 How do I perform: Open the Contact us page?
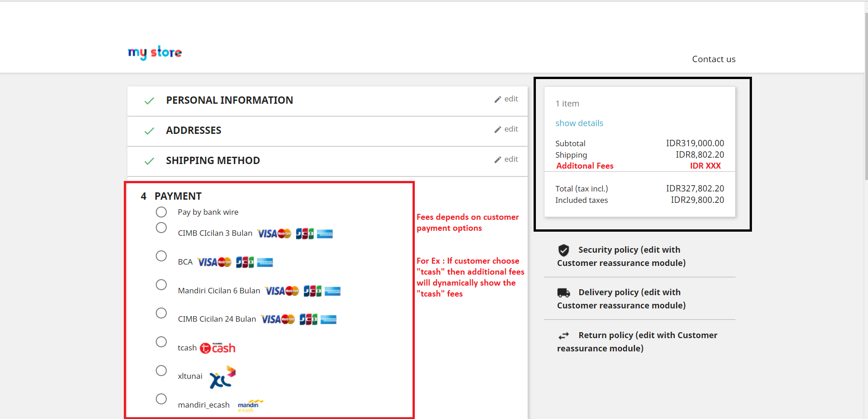coord(714,59)
